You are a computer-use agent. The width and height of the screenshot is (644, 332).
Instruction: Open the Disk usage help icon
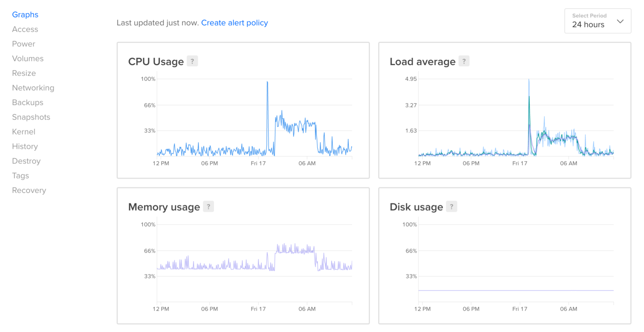[x=451, y=206]
